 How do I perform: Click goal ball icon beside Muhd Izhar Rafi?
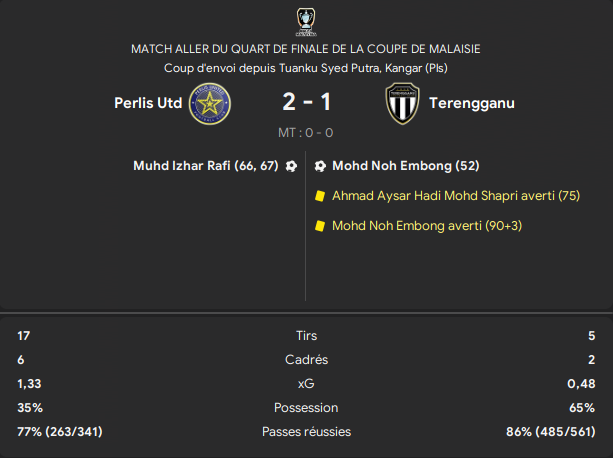tap(291, 166)
